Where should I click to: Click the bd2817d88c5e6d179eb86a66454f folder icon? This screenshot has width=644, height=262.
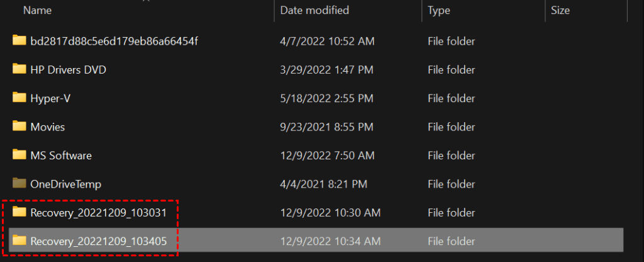point(19,41)
